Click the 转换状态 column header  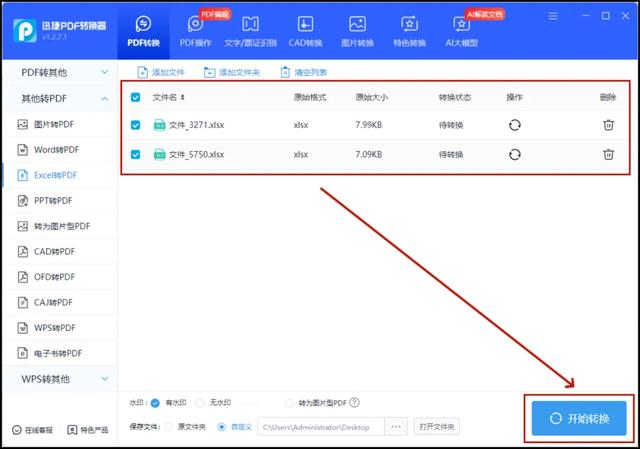coord(455,97)
